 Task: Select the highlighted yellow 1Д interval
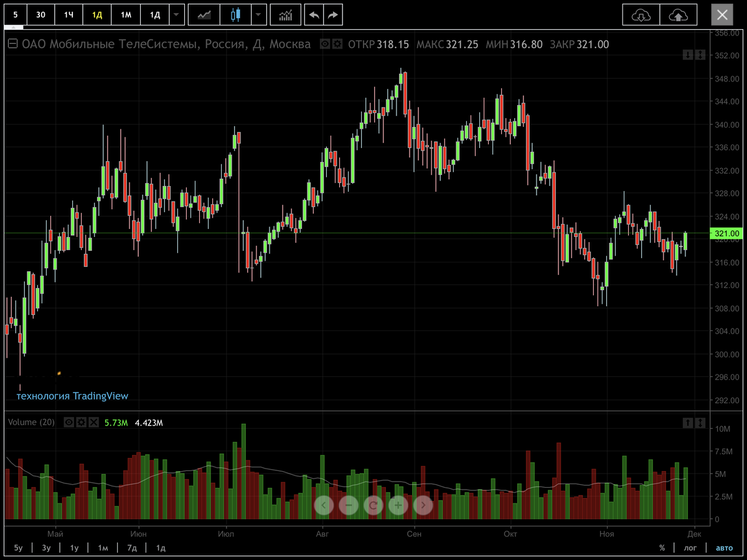97,15
